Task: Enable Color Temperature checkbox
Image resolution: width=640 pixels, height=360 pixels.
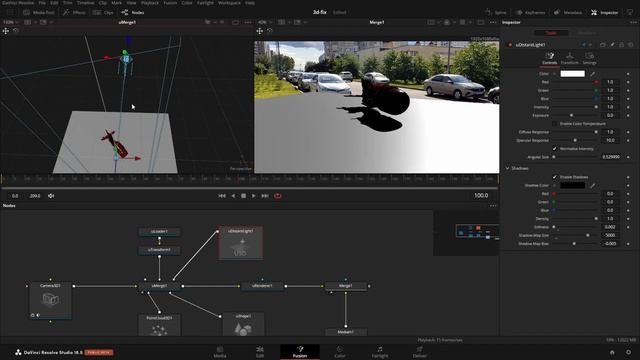Action: click(554, 124)
